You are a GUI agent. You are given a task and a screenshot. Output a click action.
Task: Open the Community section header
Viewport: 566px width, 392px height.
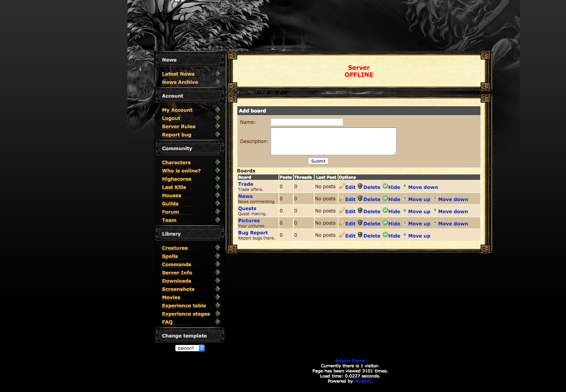click(177, 148)
